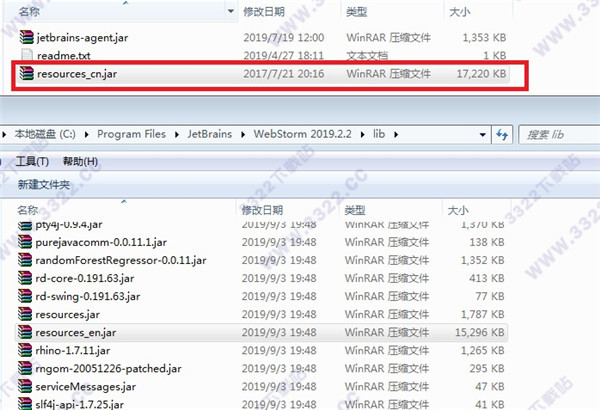600x410 pixels.
Task: Click the date 2019/7/19 12:00
Action: 284,38
